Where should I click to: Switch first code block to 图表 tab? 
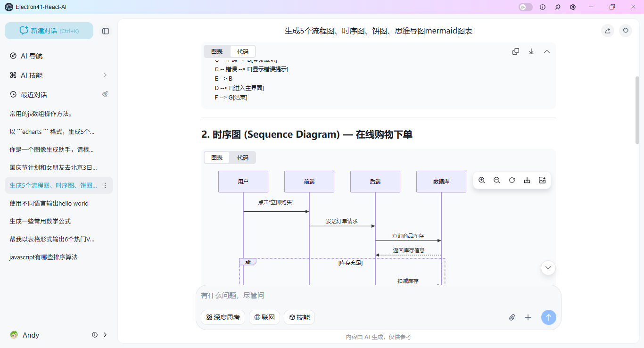[217, 51]
